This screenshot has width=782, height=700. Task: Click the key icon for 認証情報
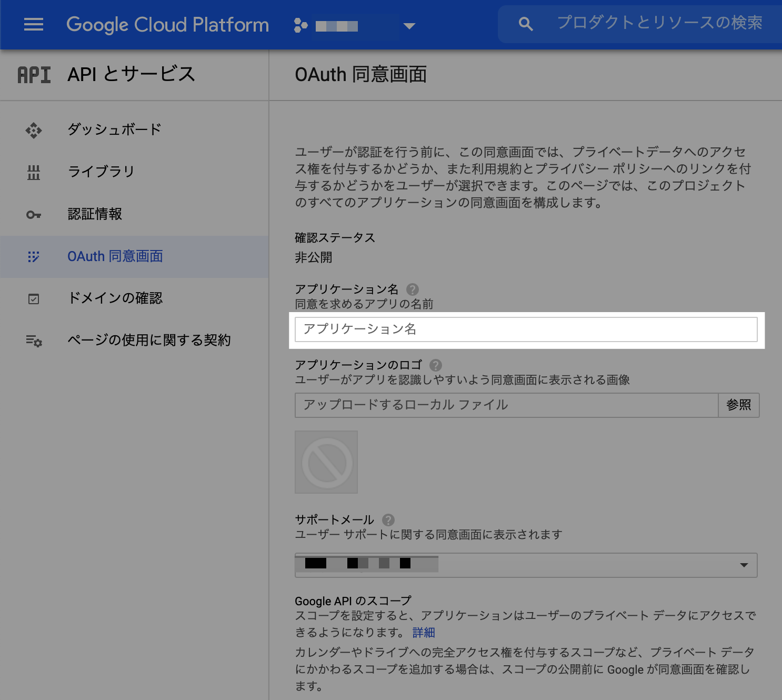pyautogui.click(x=34, y=215)
